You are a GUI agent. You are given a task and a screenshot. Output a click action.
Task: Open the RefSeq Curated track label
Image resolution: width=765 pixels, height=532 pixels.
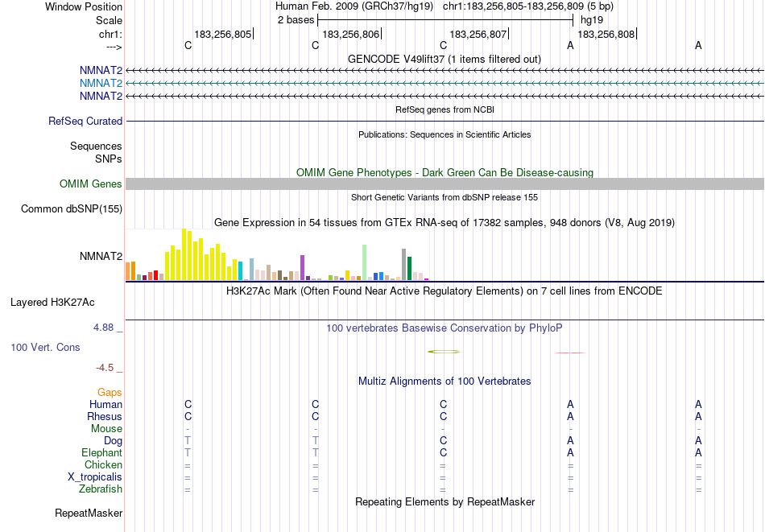pos(85,121)
